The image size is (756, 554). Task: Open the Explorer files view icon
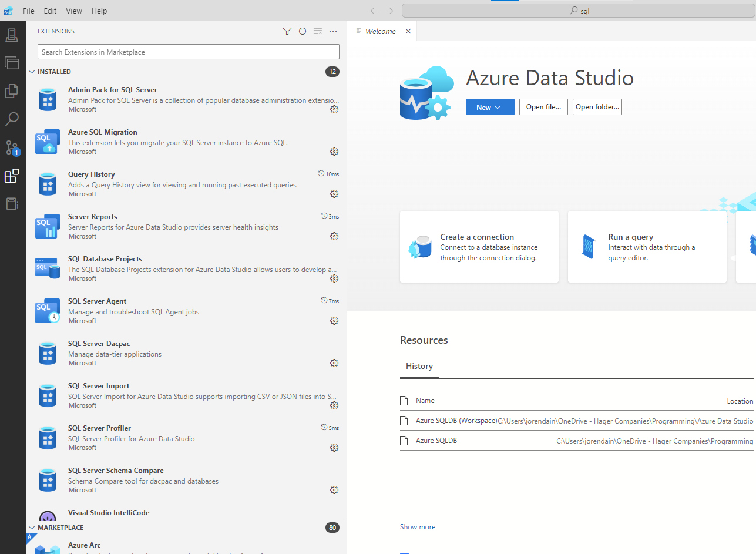pyautogui.click(x=12, y=91)
